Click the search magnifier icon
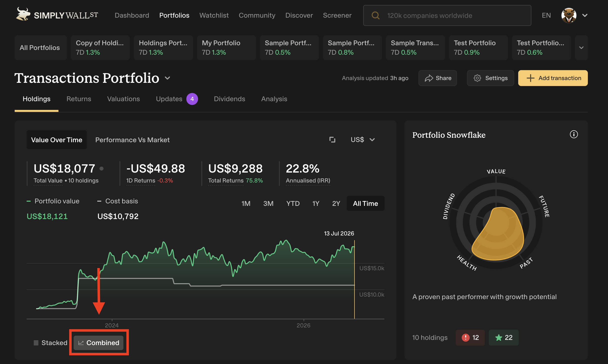The height and width of the screenshot is (364, 608). click(375, 15)
